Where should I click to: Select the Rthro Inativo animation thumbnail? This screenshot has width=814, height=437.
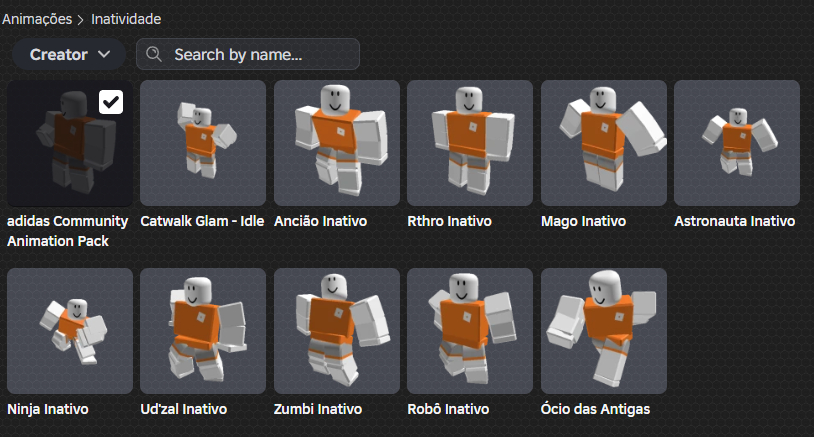click(x=470, y=143)
